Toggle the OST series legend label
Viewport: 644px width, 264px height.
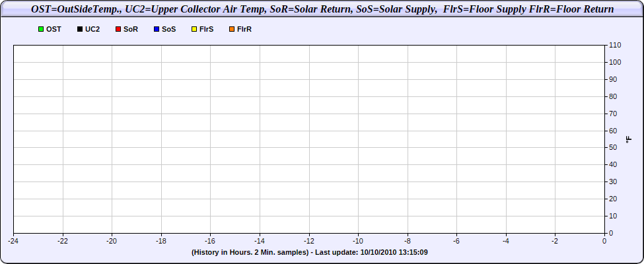click(54, 30)
